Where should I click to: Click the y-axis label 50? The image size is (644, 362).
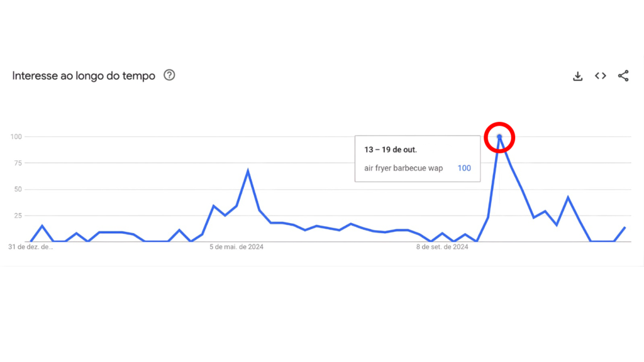(18, 189)
